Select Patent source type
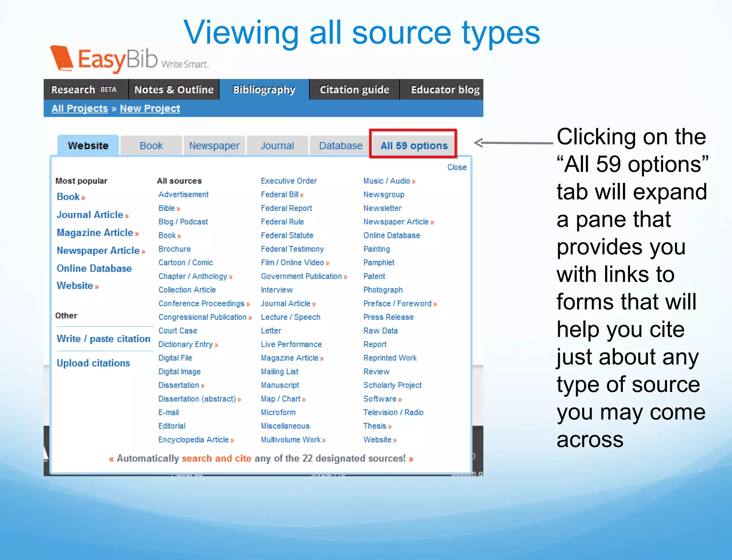 (374, 276)
